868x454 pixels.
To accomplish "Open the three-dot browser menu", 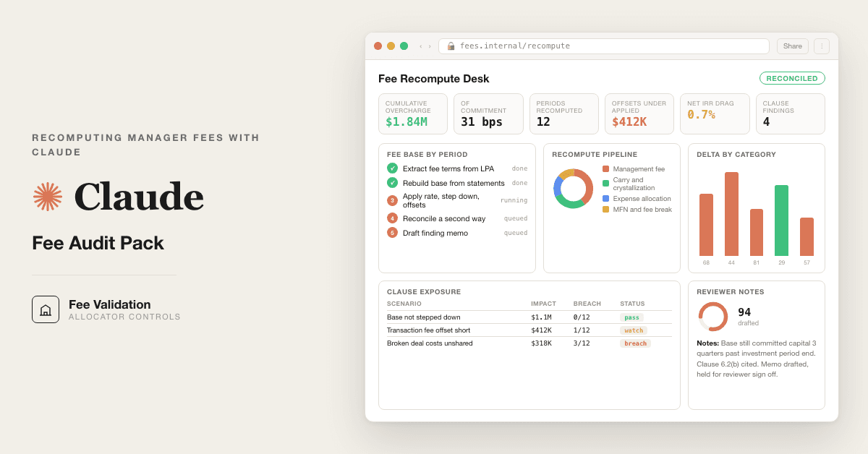I will [x=822, y=46].
